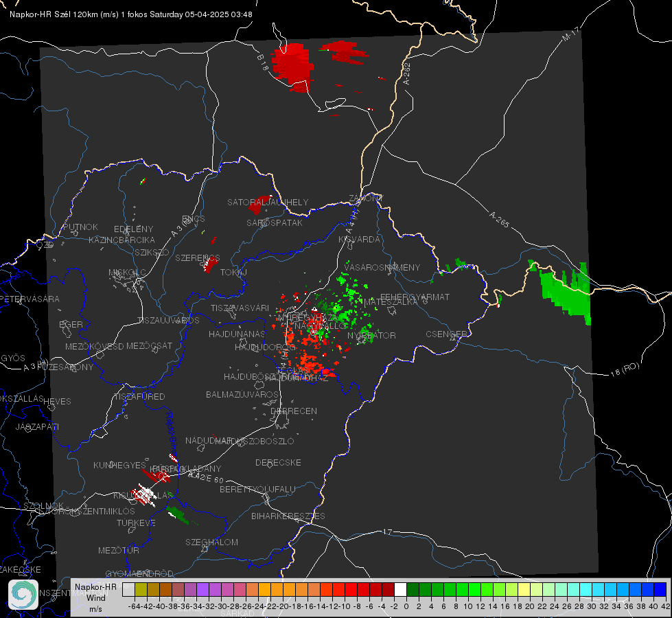Select the B18 road label near the top

pyautogui.click(x=263, y=62)
